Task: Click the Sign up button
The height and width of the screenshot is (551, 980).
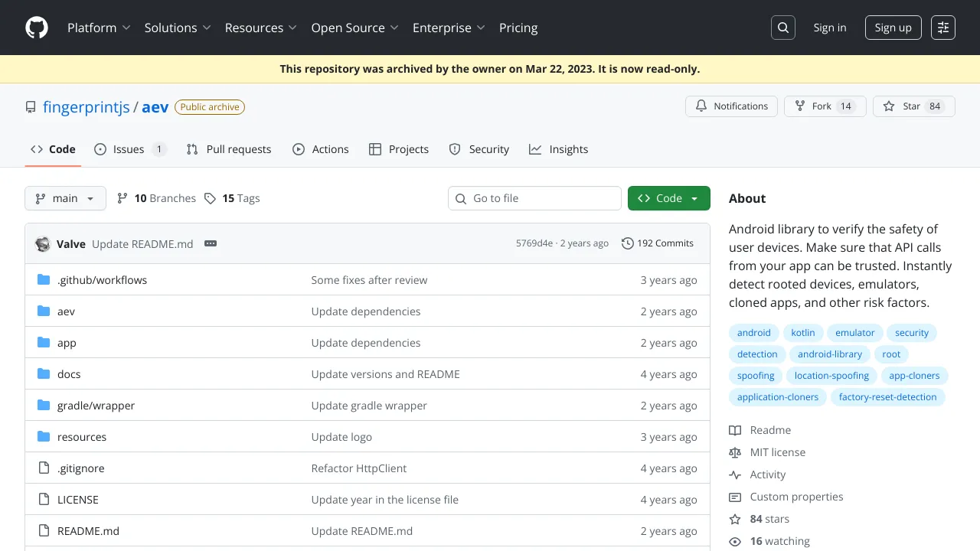Action: pos(893,28)
